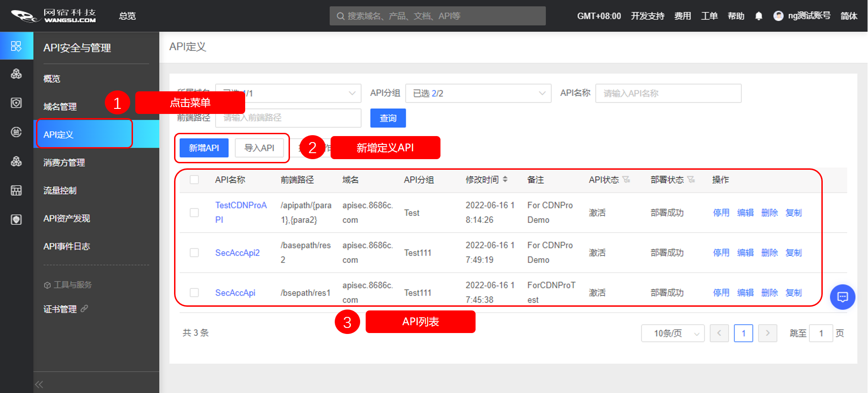Open SecAccApi2 link
Image resolution: width=868 pixels, height=393 pixels.
pyautogui.click(x=237, y=253)
